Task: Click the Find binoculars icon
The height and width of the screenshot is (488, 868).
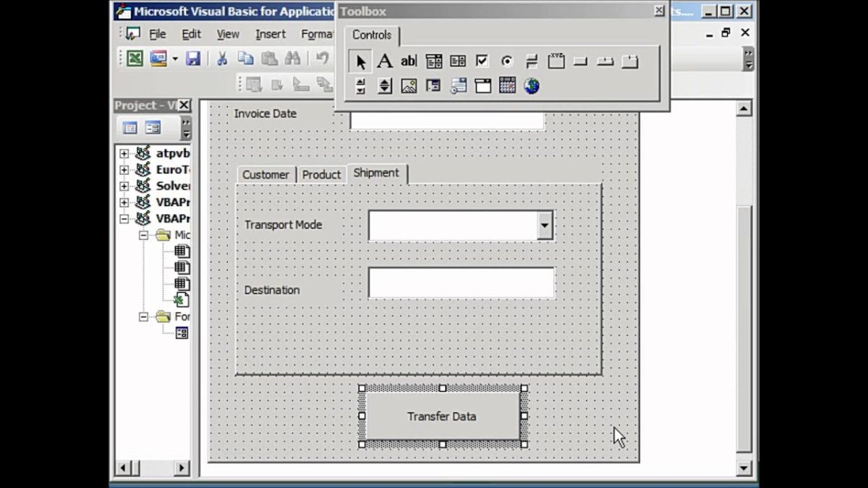Action: tap(292, 59)
